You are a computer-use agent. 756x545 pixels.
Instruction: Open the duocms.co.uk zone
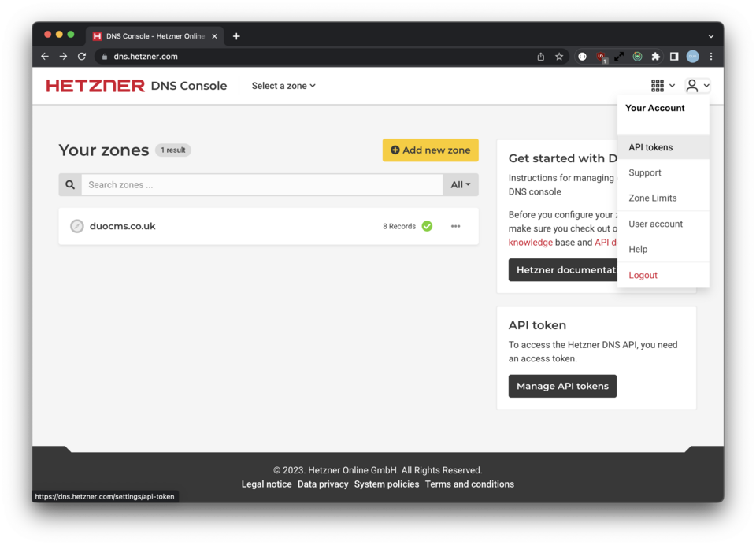click(123, 226)
